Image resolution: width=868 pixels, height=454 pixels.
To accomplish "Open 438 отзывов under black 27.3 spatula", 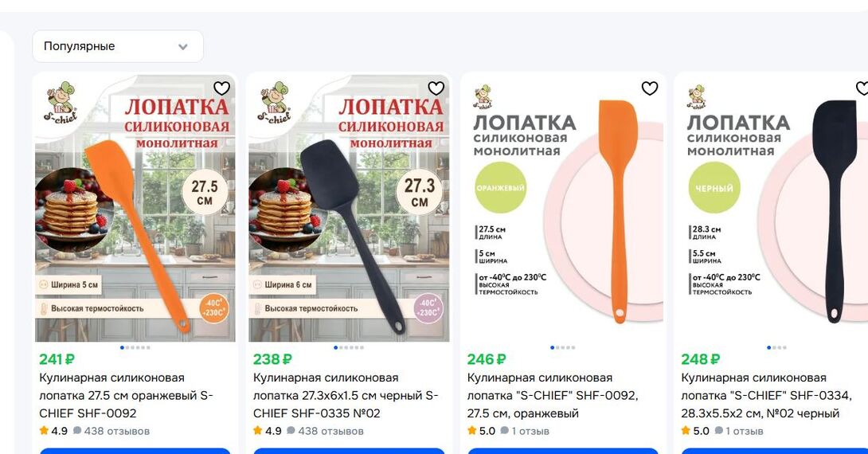I will pyautogui.click(x=326, y=431).
